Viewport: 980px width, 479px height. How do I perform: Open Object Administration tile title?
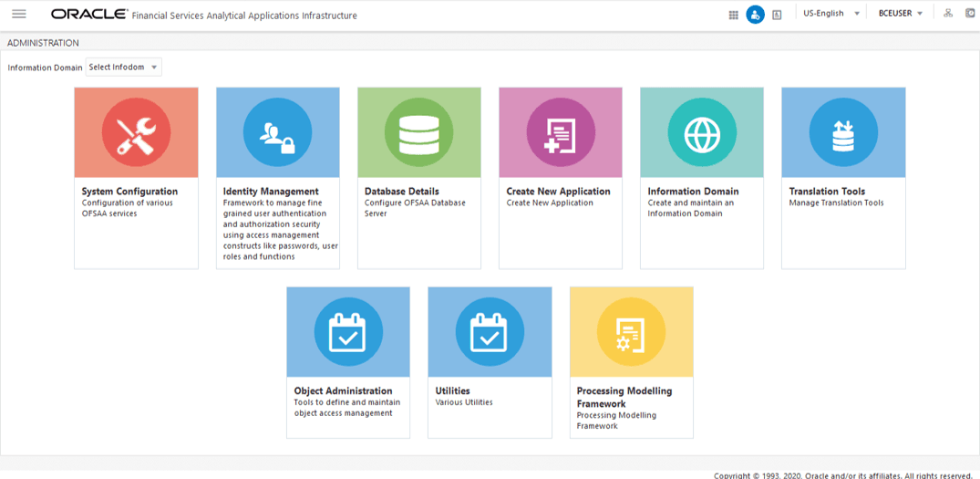coord(343,390)
